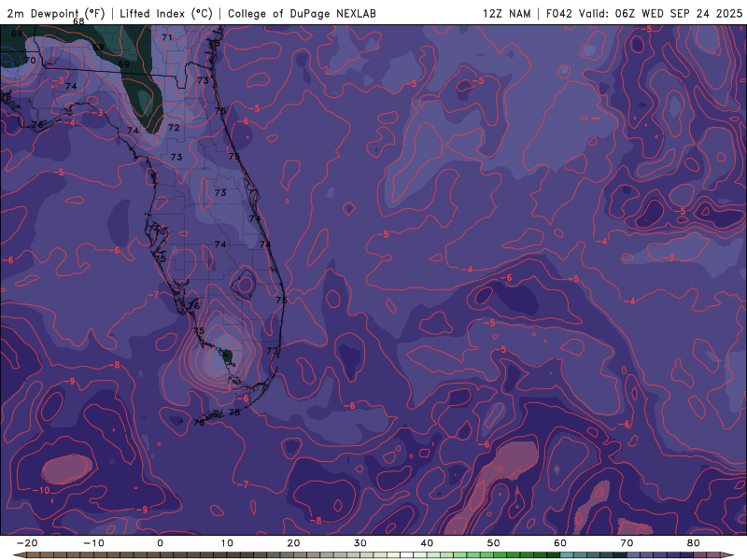Click the dewpoint value '71' in north Florida
747x560 pixels.
167,37
